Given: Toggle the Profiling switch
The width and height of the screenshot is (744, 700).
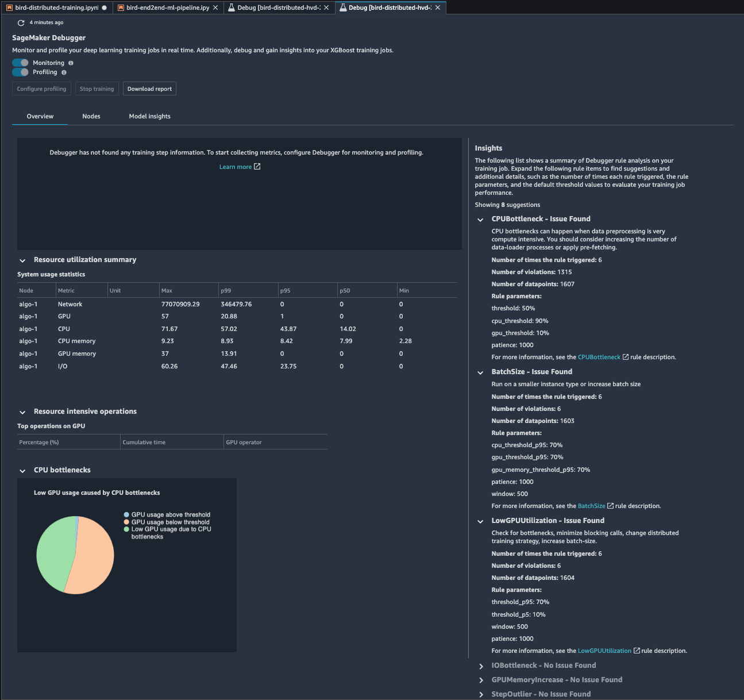Looking at the screenshot, I should (21, 72).
